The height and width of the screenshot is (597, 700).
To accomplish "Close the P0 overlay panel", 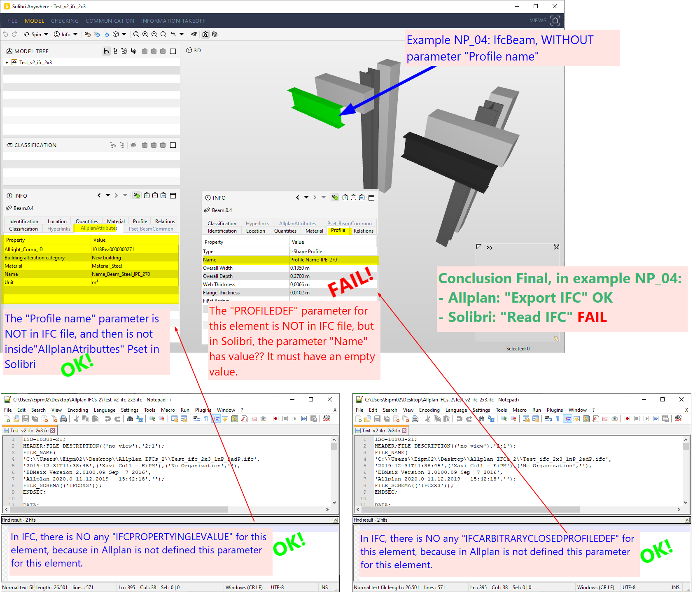I will (x=556, y=247).
